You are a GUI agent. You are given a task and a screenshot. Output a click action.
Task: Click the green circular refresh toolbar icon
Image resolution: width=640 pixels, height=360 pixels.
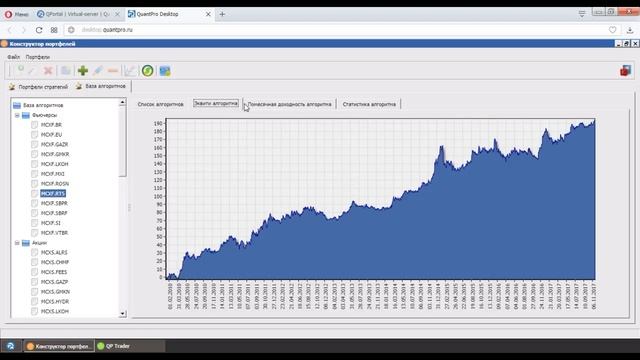[x=147, y=71]
